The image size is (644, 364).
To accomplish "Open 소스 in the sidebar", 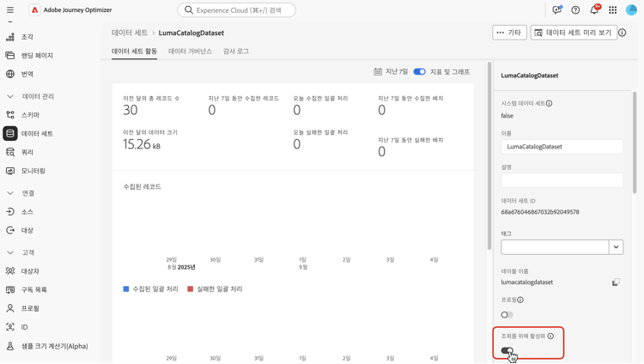I will pyautogui.click(x=27, y=212).
